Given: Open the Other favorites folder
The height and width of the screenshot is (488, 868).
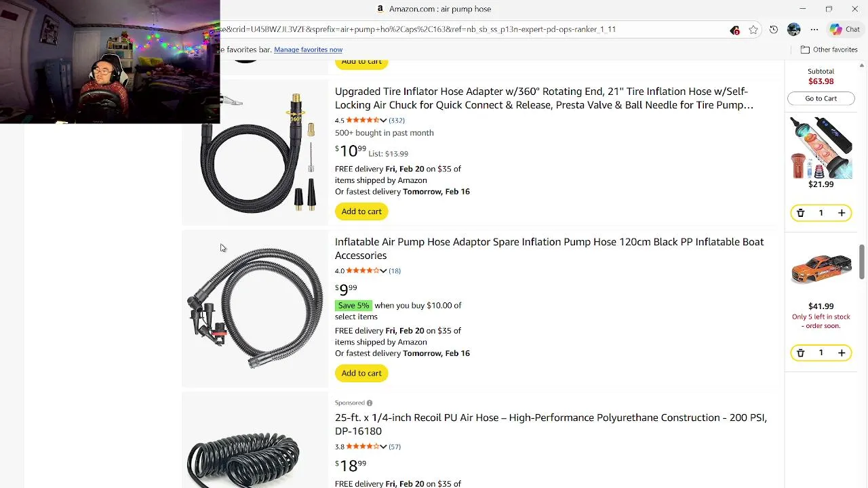Looking at the screenshot, I should point(829,49).
